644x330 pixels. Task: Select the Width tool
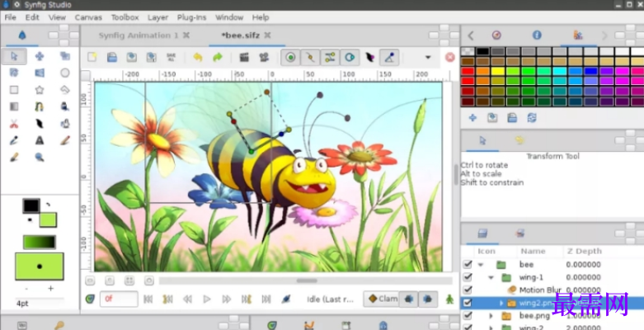(x=40, y=124)
